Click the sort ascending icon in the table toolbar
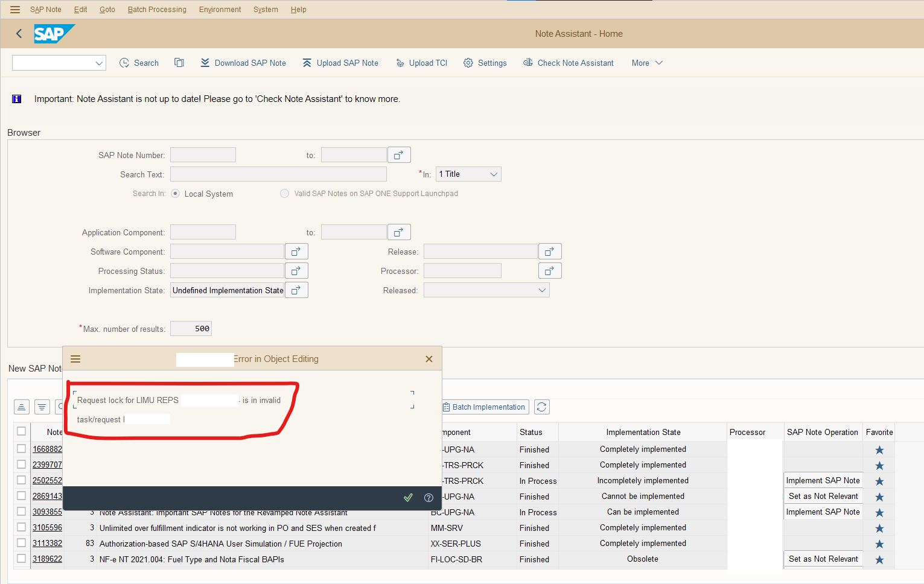Screen dimensions: 924x584 [22, 407]
